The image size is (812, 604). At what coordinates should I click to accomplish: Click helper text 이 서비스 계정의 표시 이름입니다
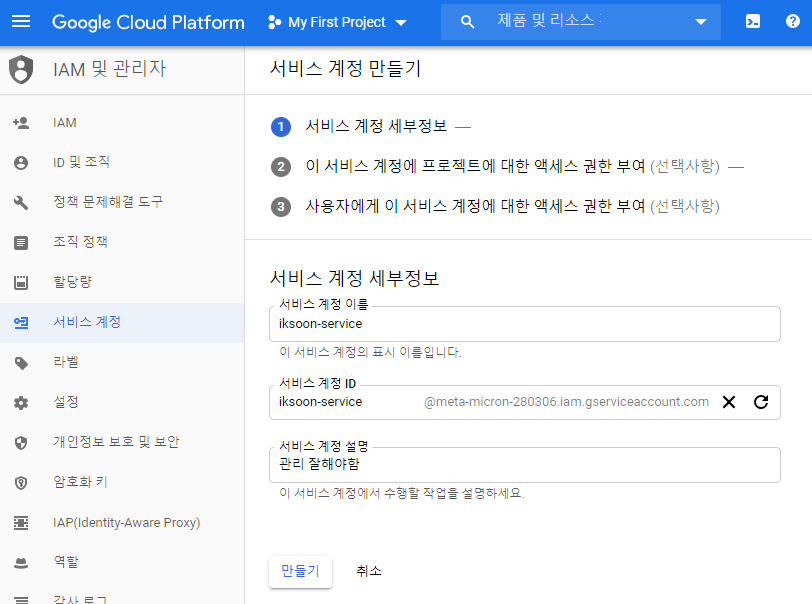(370, 352)
